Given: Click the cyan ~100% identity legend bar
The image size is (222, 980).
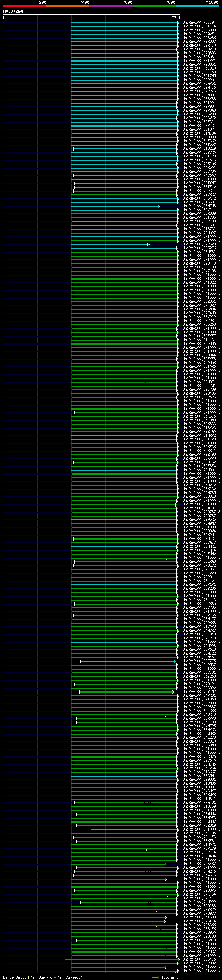Looking at the screenshot, I should coord(197,6).
